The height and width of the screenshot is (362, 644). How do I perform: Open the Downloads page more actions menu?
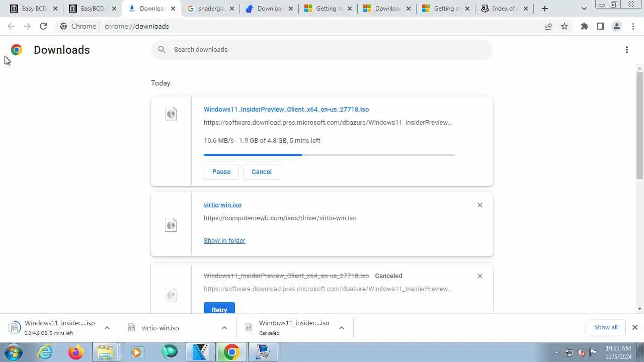pos(627,50)
